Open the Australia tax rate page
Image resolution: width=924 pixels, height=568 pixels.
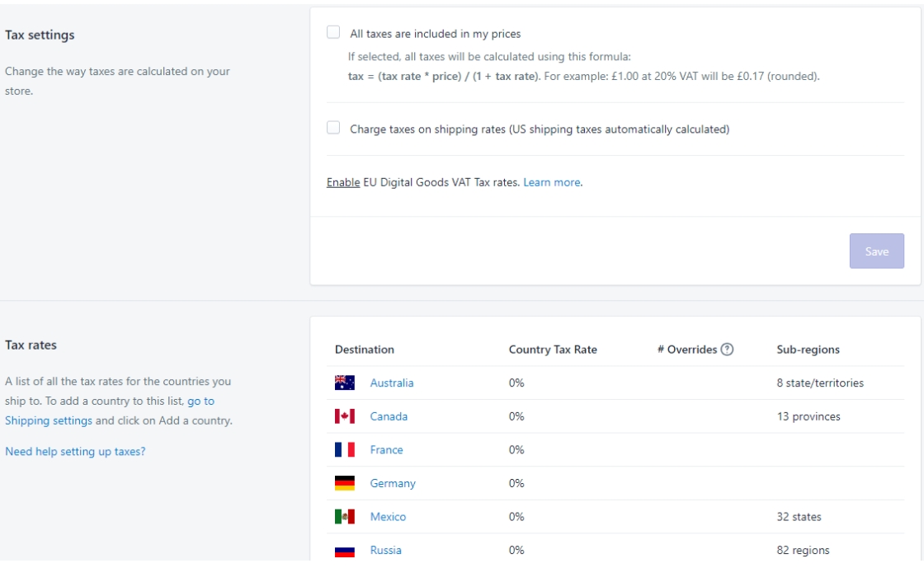(x=392, y=383)
